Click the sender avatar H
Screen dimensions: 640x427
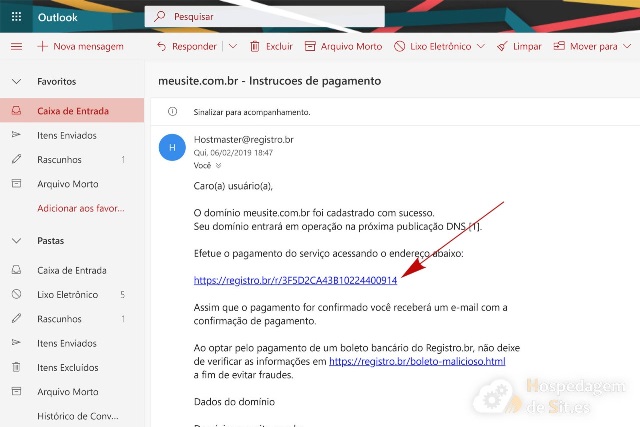(x=172, y=147)
